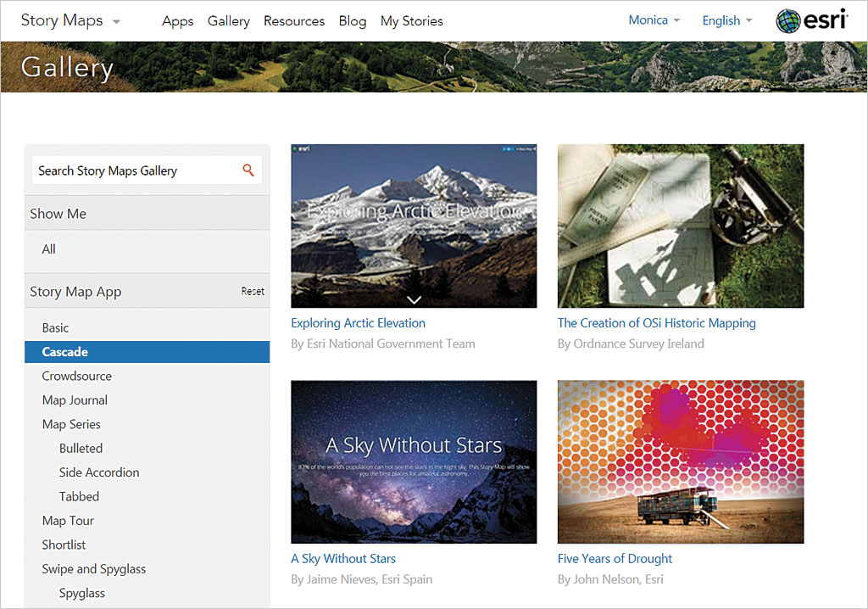Filter by Map Journal app

click(75, 400)
